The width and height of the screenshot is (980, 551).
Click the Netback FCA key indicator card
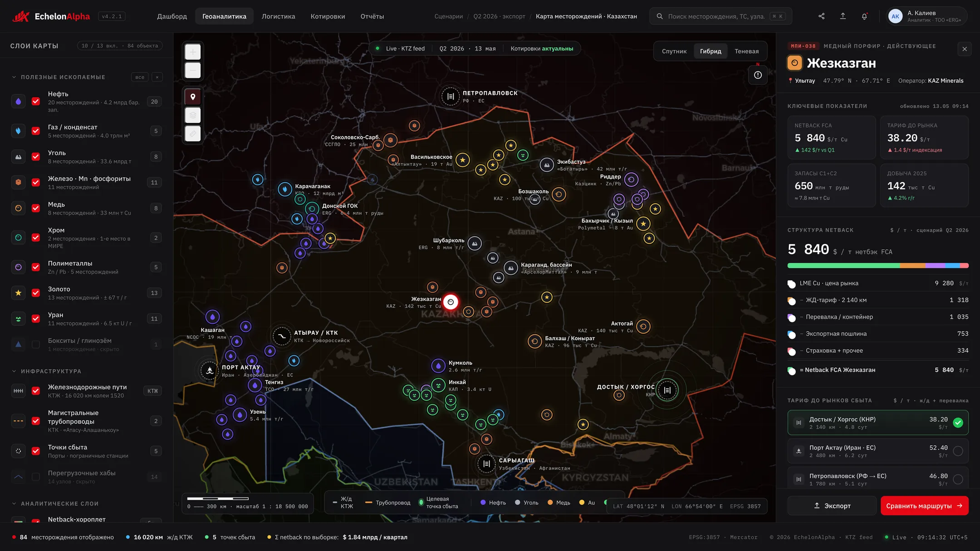pyautogui.click(x=832, y=137)
